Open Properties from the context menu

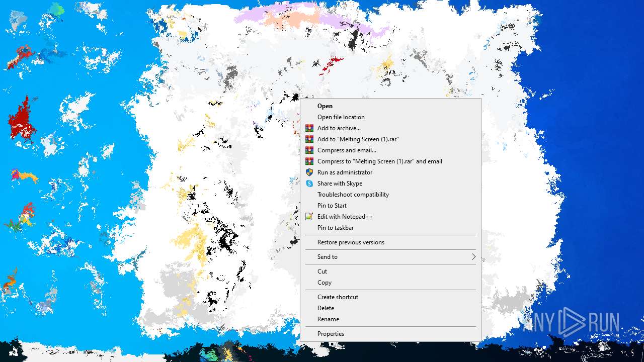390,334
